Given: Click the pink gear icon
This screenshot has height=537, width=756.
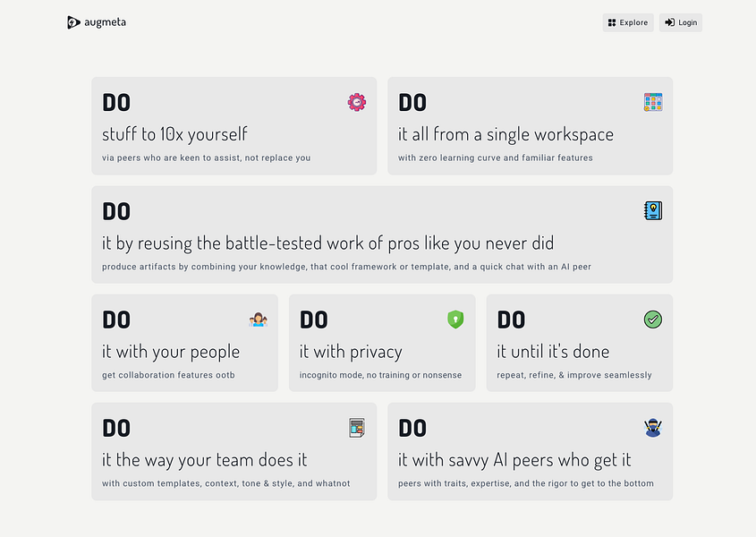Looking at the screenshot, I should 357,102.
